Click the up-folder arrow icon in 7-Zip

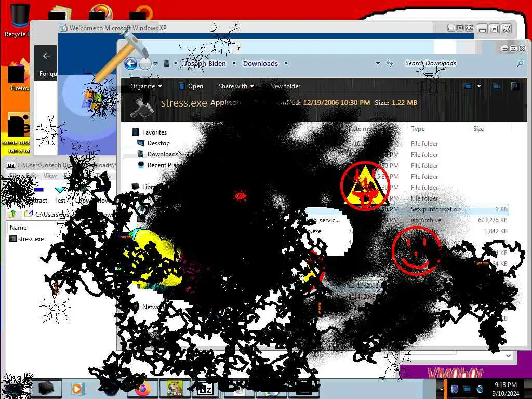12,214
